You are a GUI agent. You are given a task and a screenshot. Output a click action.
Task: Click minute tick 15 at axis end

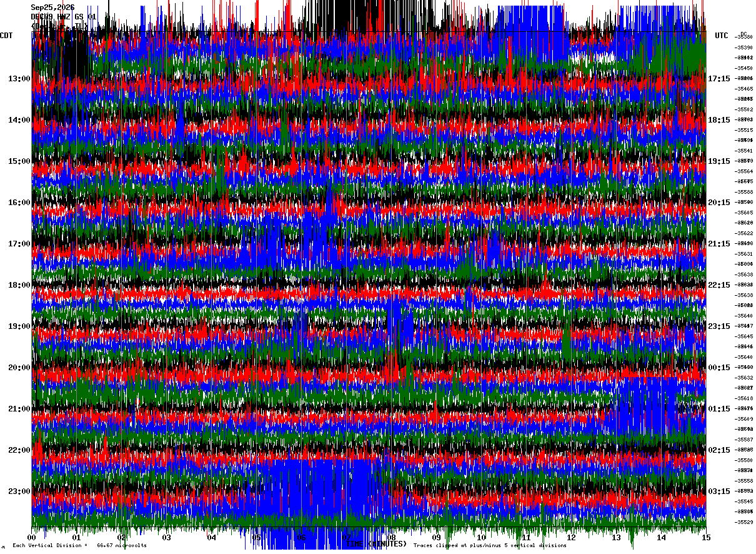point(706,537)
